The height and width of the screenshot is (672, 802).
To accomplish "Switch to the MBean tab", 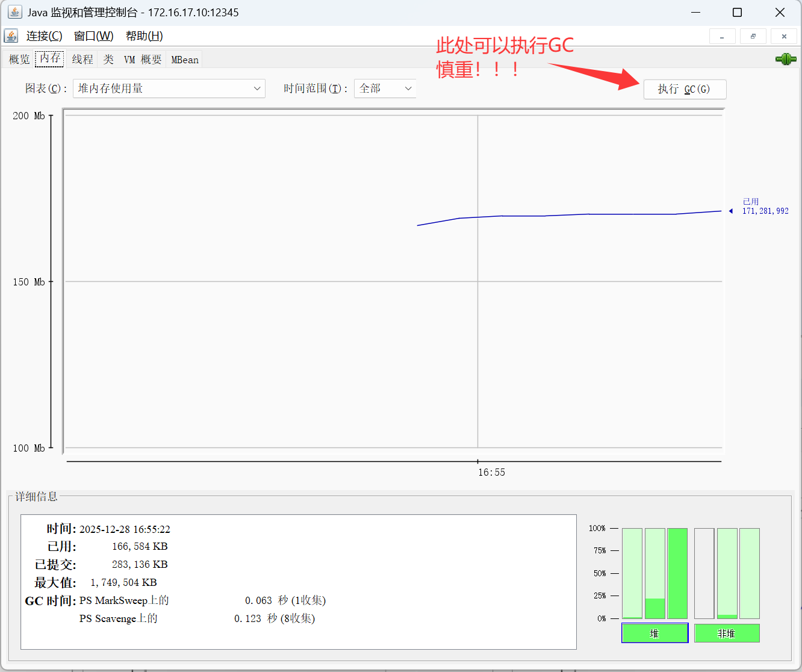I will pyautogui.click(x=184, y=60).
